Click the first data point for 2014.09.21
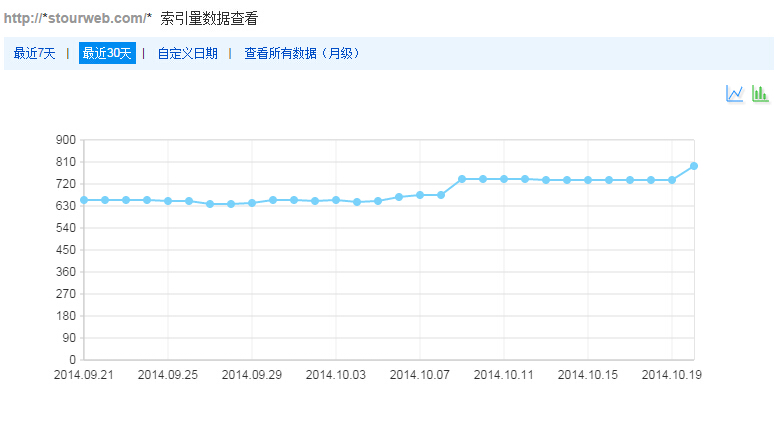 [x=84, y=200]
